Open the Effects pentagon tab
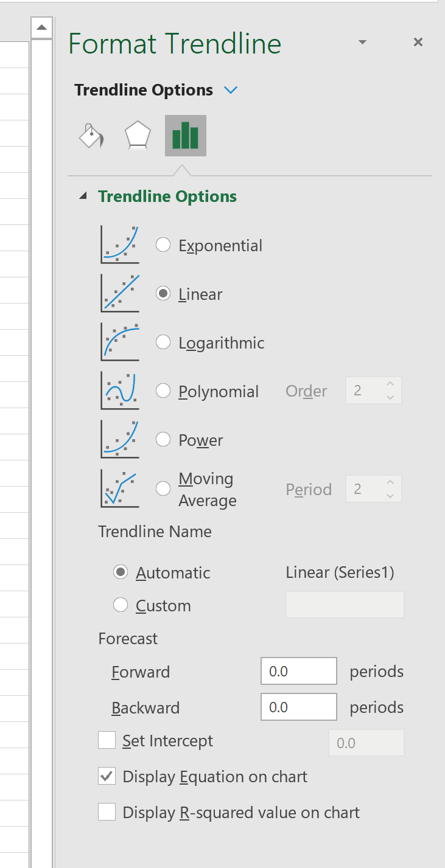This screenshot has height=868, width=445. [138, 136]
